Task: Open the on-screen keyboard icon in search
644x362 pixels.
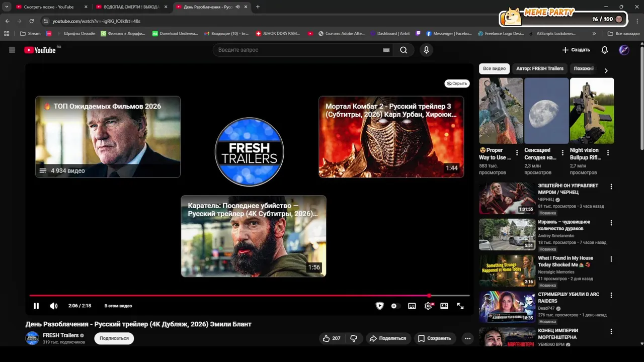Action: point(386,50)
